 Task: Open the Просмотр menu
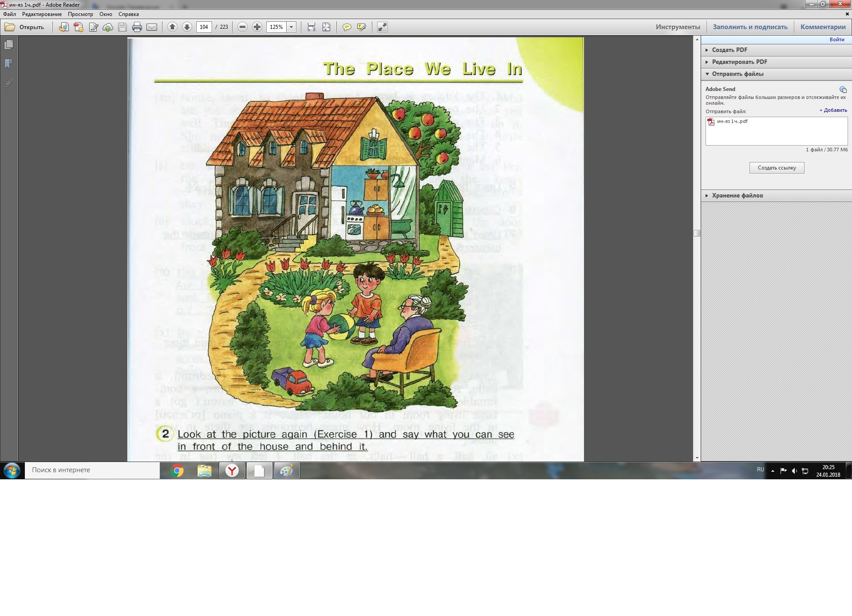(80, 14)
